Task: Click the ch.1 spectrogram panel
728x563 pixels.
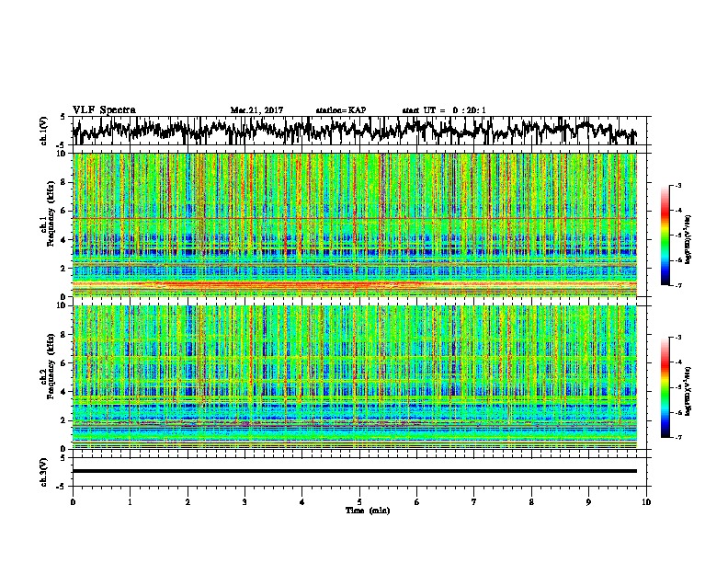Action: pyautogui.click(x=355, y=224)
